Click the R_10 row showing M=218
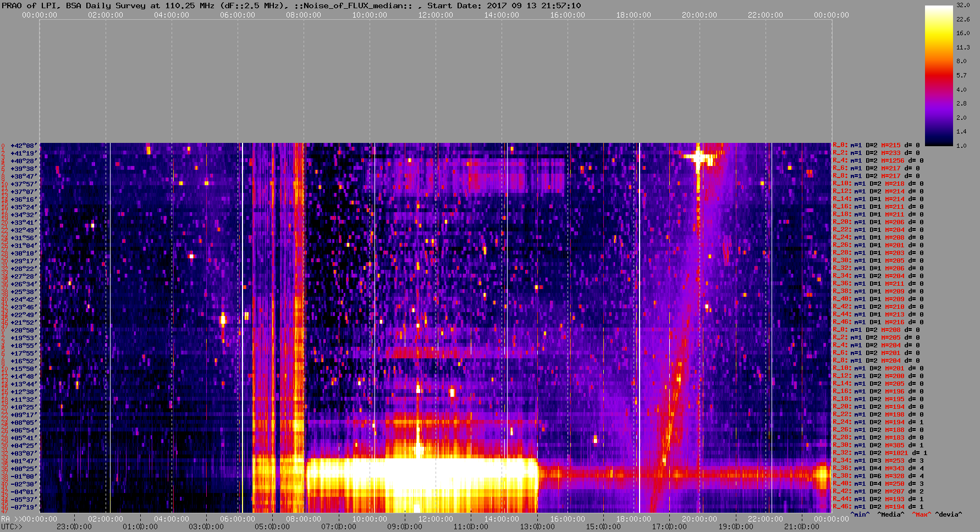Viewport: 980px width, 532px height. click(878, 184)
